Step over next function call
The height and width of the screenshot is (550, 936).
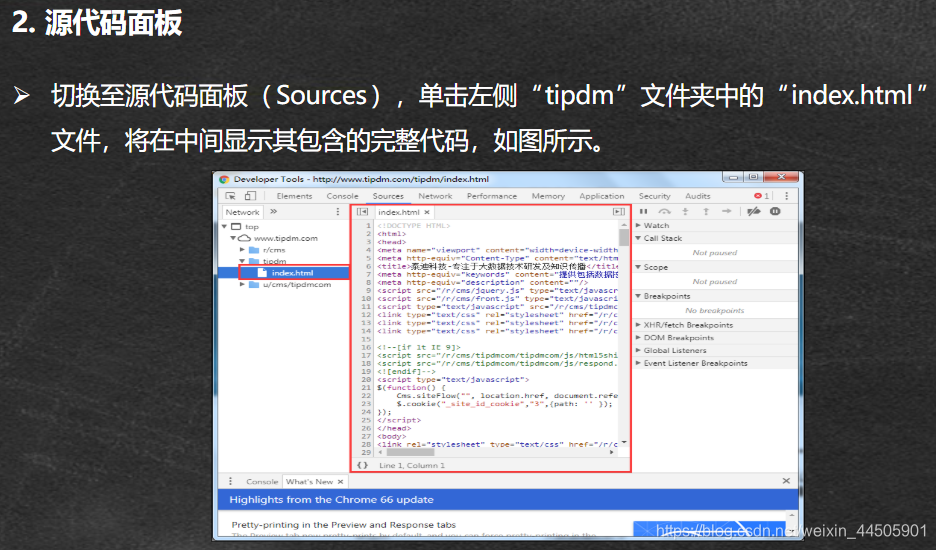coord(664,211)
